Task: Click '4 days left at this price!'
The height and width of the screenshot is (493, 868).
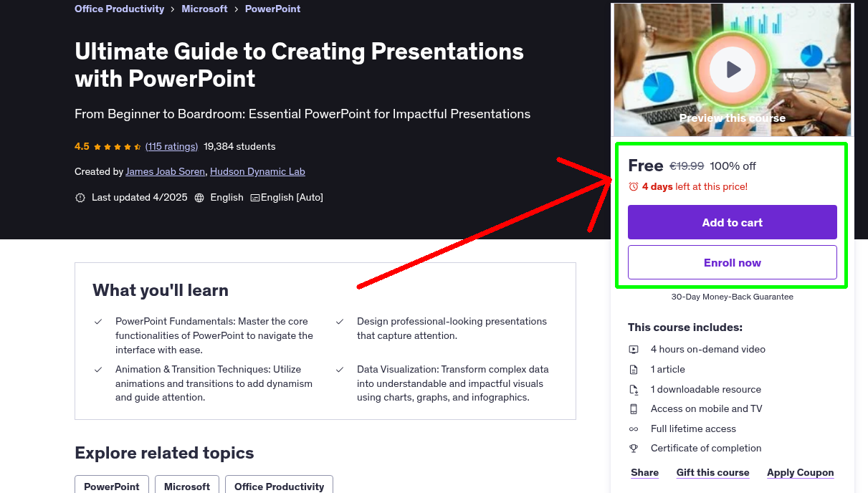Action: coord(695,186)
